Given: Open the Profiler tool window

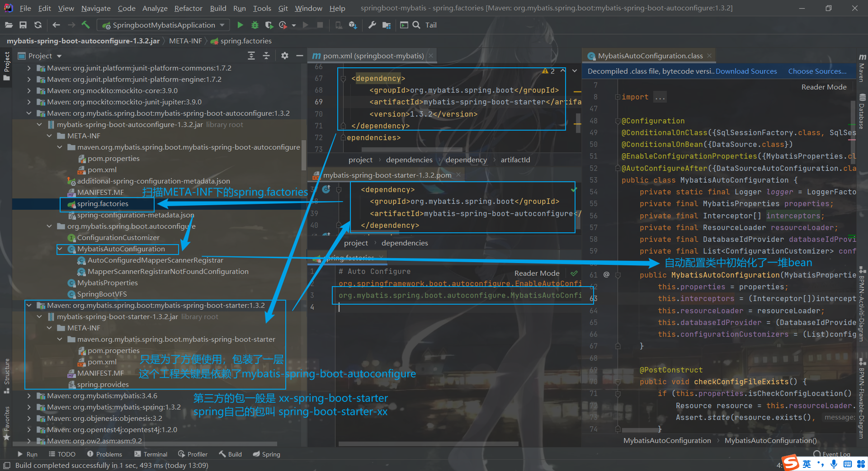Looking at the screenshot, I should (x=193, y=454).
